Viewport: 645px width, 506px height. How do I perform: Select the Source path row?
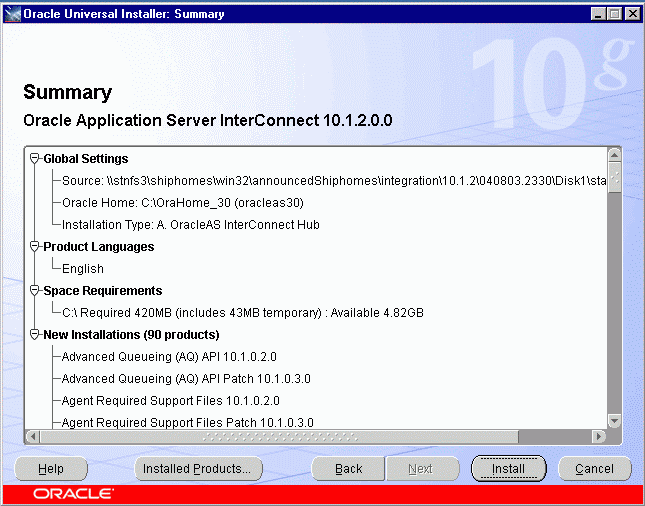[334, 181]
